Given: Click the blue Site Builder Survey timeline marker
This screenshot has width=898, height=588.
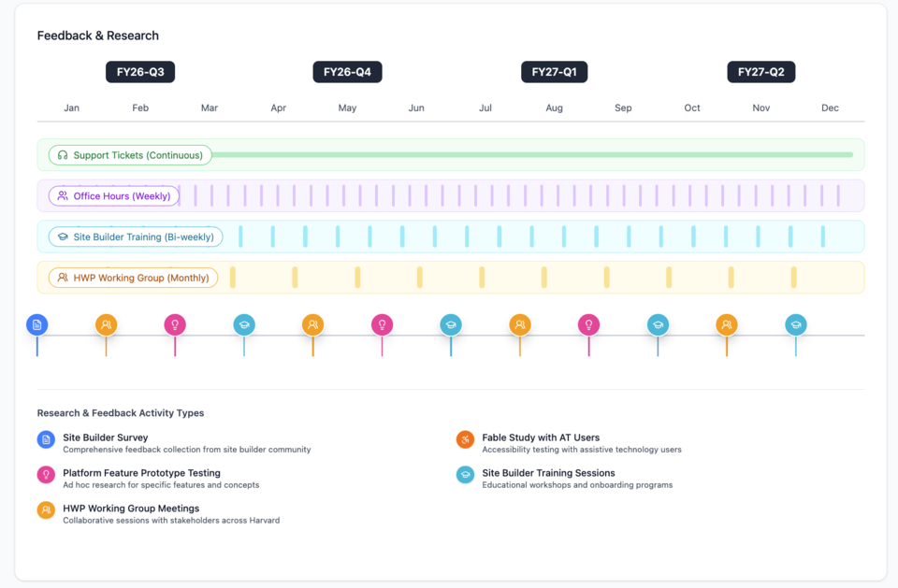Looking at the screenshot, I should 37,324.
